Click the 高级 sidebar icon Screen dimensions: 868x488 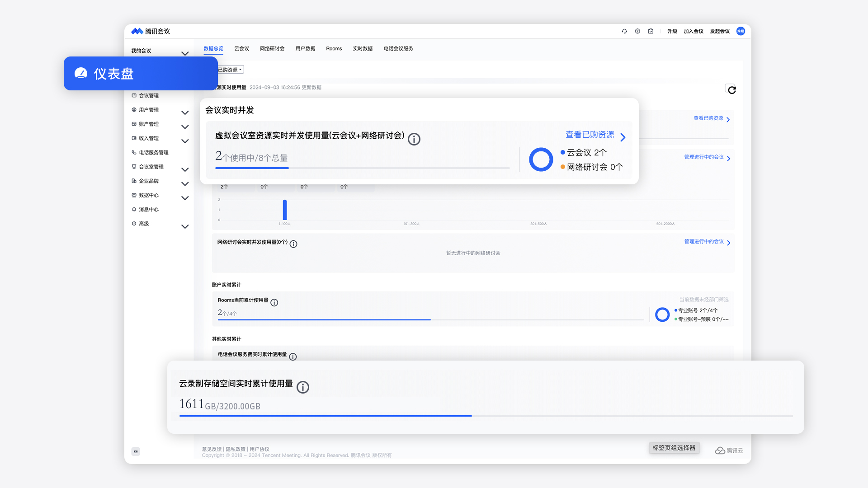[x=134, y=224]
